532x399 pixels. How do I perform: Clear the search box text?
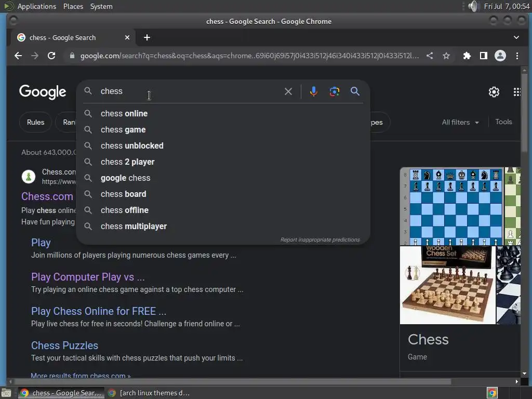[288, 91]
